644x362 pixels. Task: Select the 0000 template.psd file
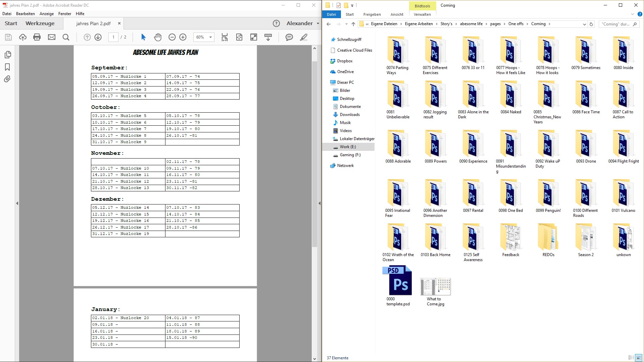398,286
